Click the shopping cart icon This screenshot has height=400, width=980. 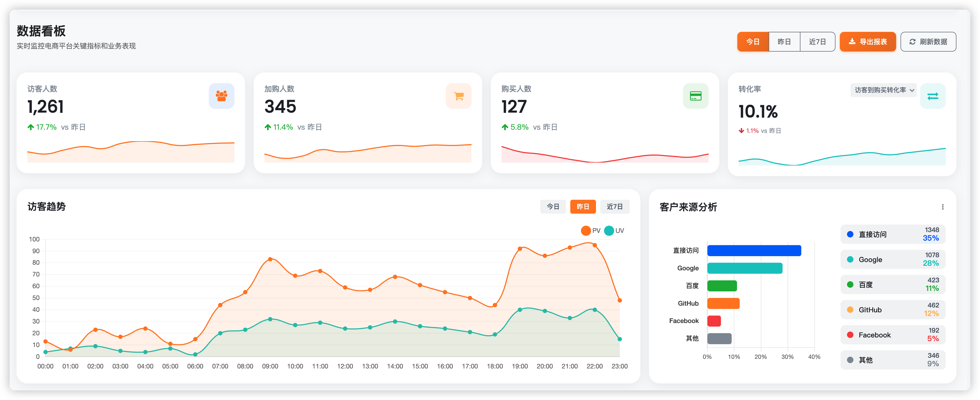tap(458, 96)
